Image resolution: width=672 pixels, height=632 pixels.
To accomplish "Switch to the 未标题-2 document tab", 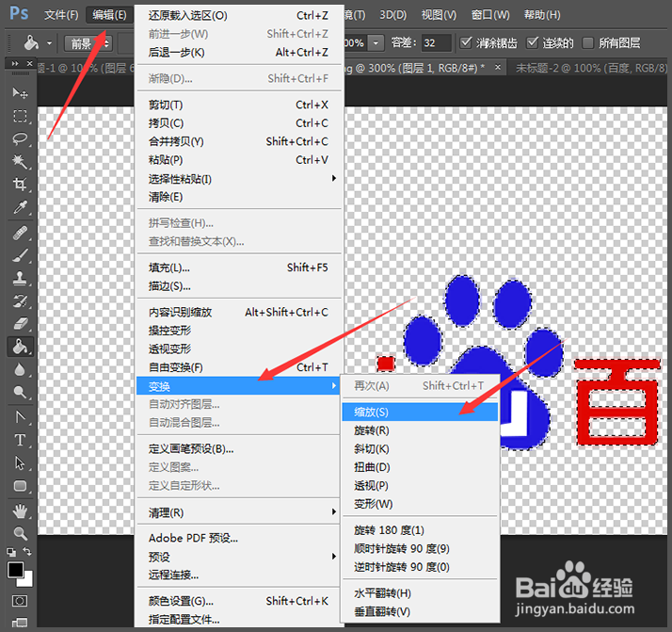I will coord(590,68).
